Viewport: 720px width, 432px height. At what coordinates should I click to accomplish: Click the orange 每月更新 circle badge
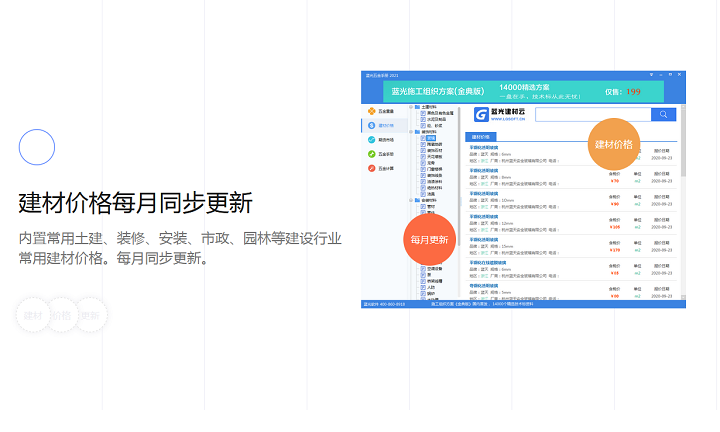pyautogui.click(x=431, y=240)
